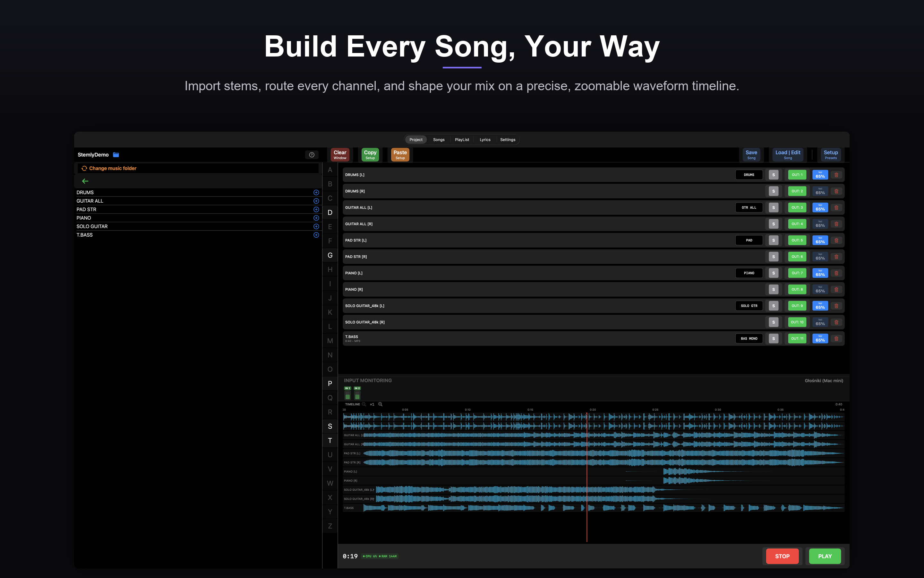Delete the GUITAR ALL [L] track trash icon
The image size is (924, 578).
[836, 207]
